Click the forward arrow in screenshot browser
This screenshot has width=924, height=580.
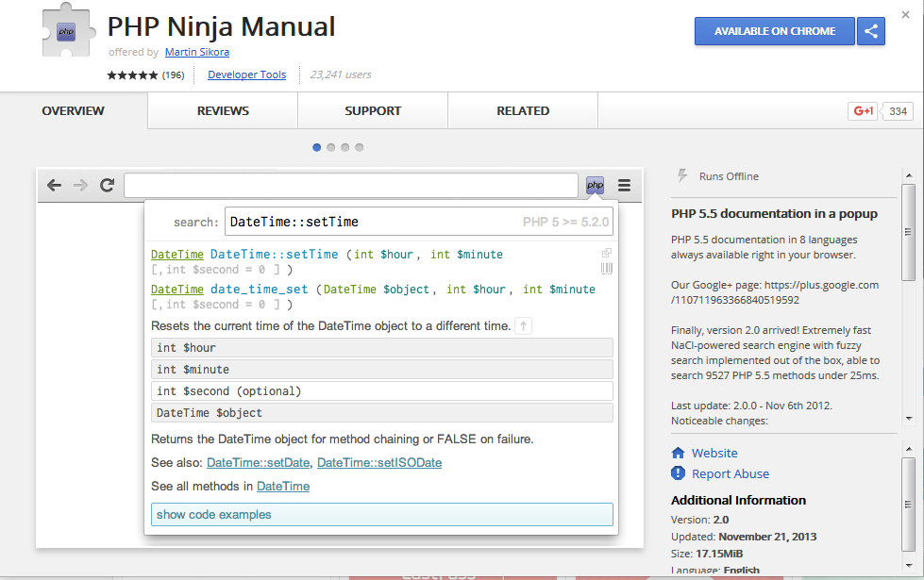pyautogui.click(x=80, y=186)
